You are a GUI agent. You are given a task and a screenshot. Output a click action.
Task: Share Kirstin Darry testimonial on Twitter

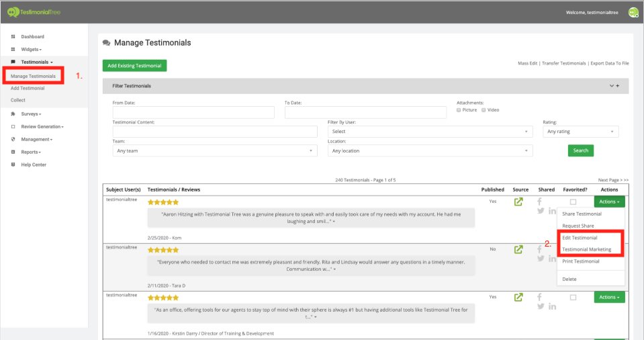tap(541, 306)
